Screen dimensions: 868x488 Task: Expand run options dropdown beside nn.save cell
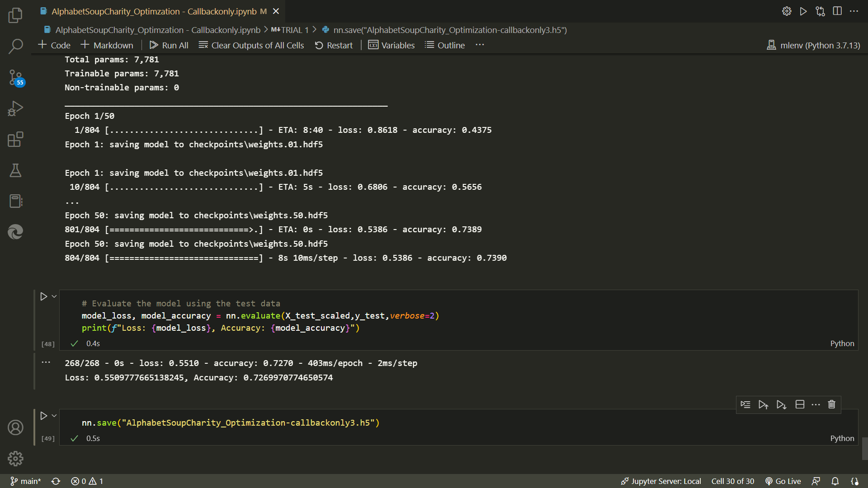[54, 416]
